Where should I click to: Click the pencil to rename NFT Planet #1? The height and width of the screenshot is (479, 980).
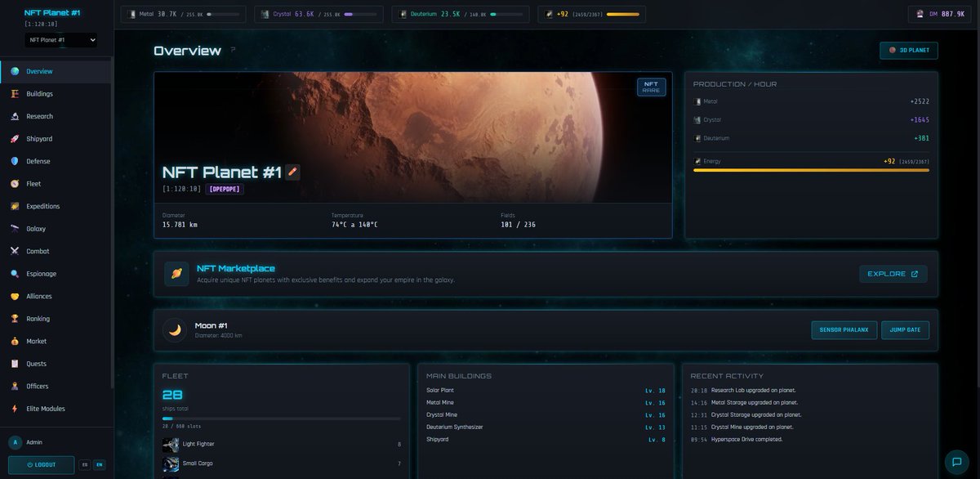point(293,172)
